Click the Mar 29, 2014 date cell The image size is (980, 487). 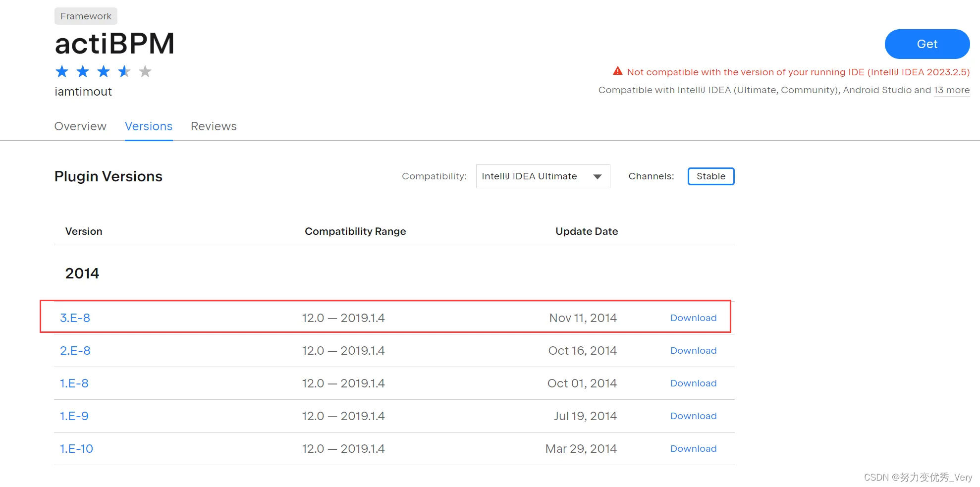coord(581,449)
